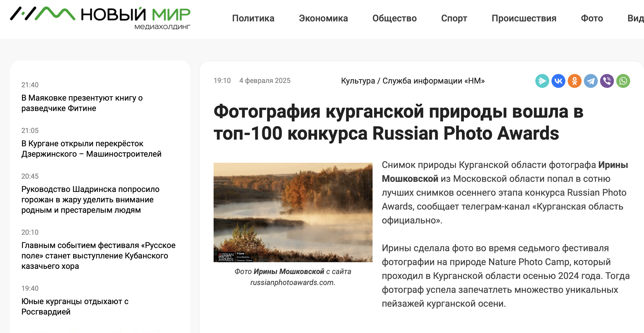Open the Фото section

pyautogui.click(x=592, y=18)
